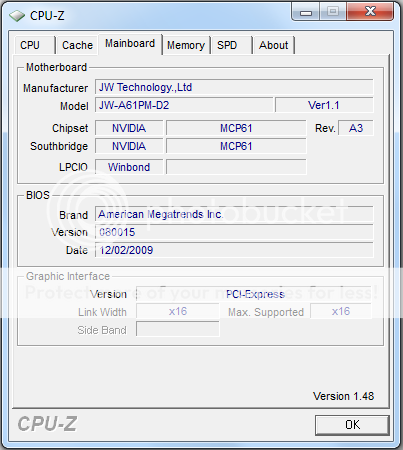
Task: Click the disabled maximize button
Action: (333, 12)
